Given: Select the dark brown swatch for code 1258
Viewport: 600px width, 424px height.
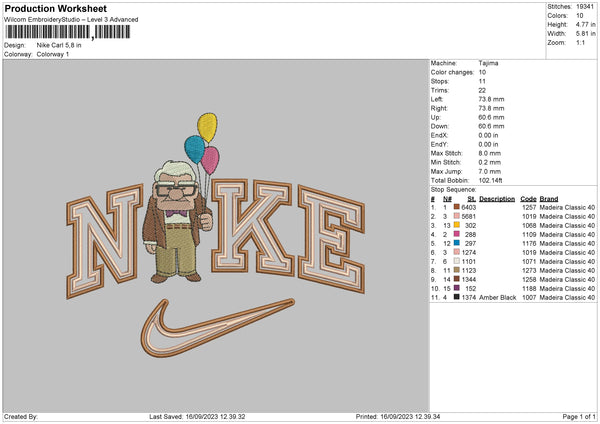Looking at the screenshot, I should pos(457,279).
